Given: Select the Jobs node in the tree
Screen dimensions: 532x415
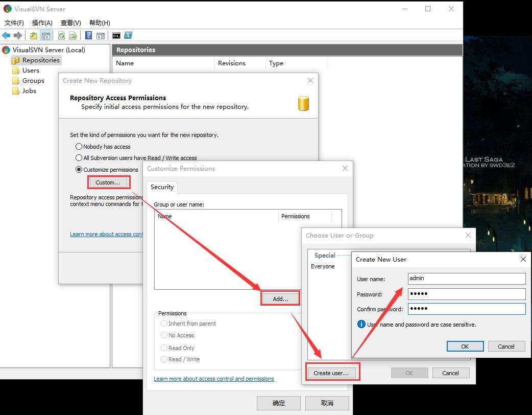Looking at the screenshot, I should [x=29, y=90].
